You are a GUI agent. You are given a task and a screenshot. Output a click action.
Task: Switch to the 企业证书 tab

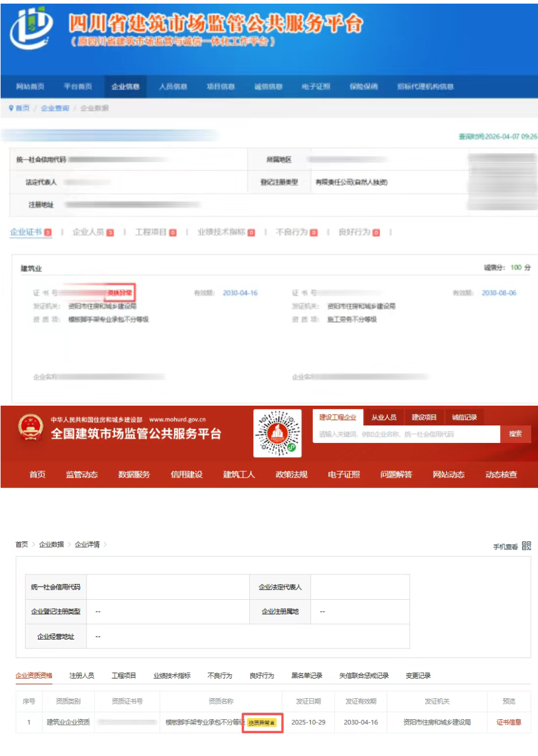(x=31, y=232)
